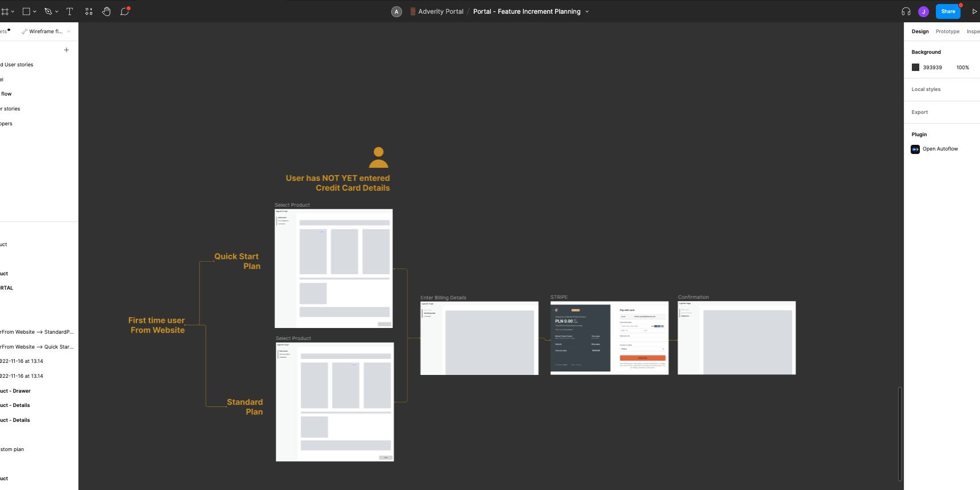Collapse the Wireframe flow pages list
Screen dimensions: 980x490
click(x=69, y=31)
